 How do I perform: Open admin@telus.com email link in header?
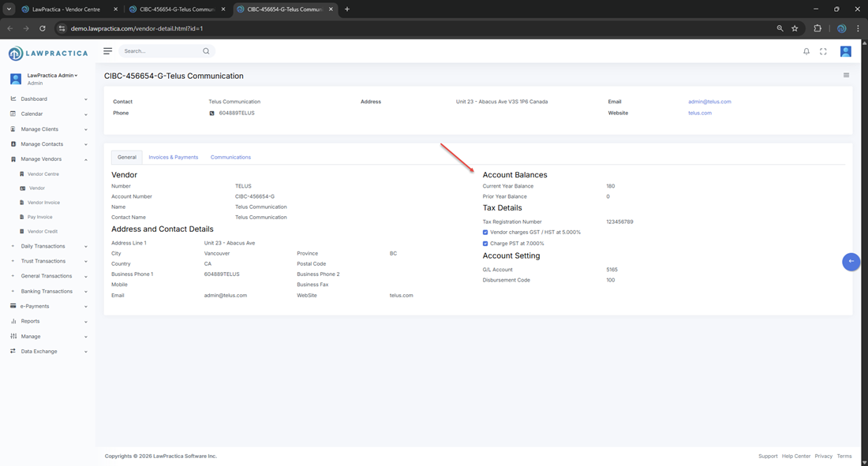709,102
